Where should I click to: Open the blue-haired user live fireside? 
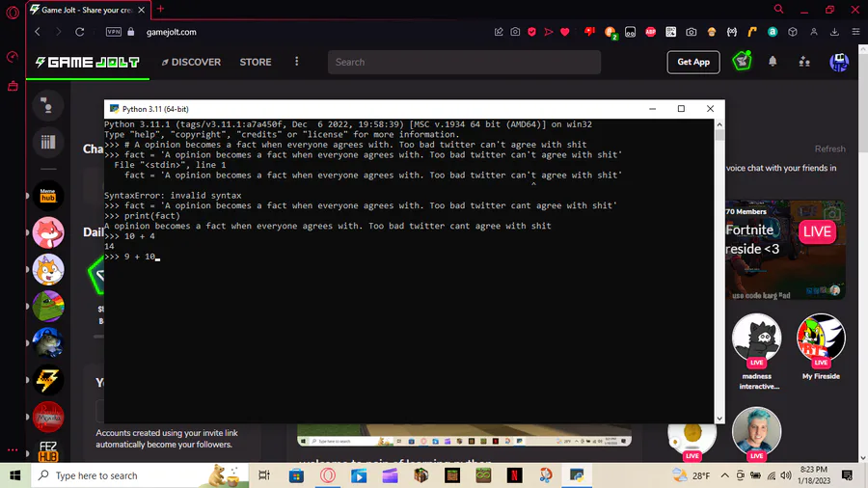[x=756, y=433]
